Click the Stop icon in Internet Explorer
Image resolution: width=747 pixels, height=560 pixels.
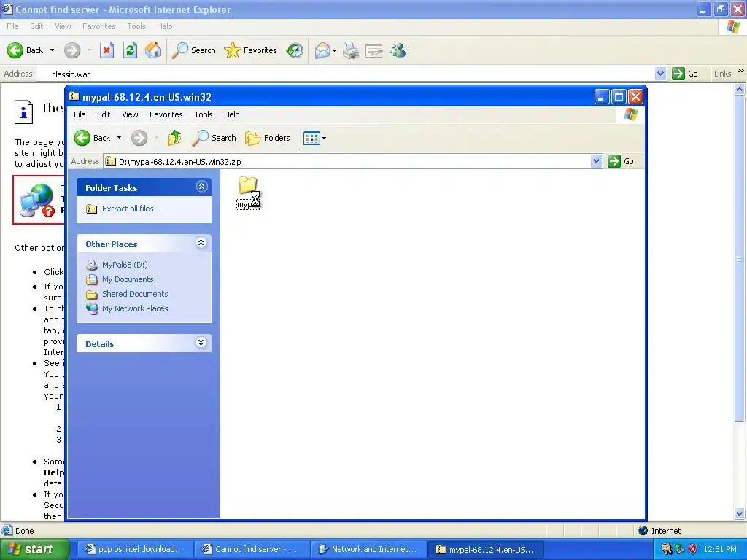(107, 50)
